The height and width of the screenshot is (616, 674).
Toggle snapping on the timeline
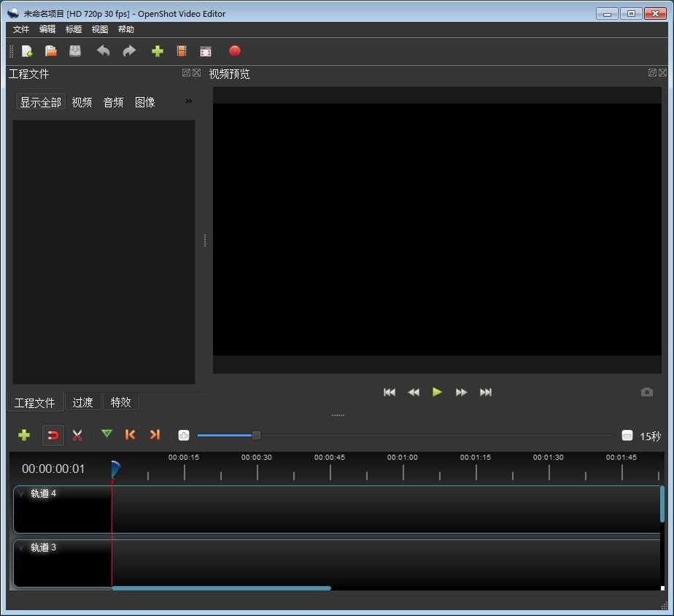click(x=53, y=435)
